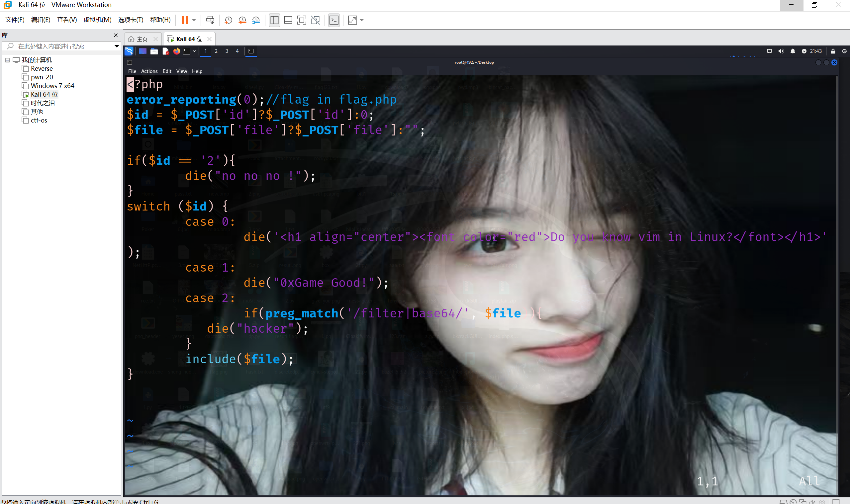The width and height of the screenshot is (850, 504).
Task: Open the file manager from Kali panel
Action: tap(154, 51)
